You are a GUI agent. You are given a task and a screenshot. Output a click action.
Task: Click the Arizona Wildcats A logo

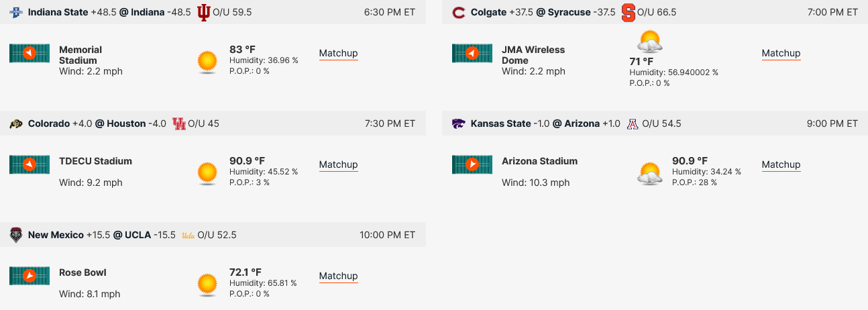pyautogui.click(x=633, y=123)
